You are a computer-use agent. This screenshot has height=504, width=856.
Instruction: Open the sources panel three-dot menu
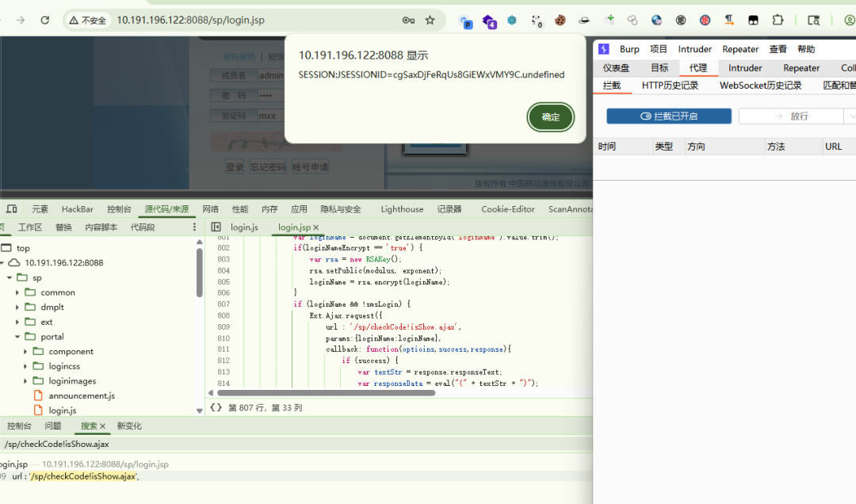point(194,227)
